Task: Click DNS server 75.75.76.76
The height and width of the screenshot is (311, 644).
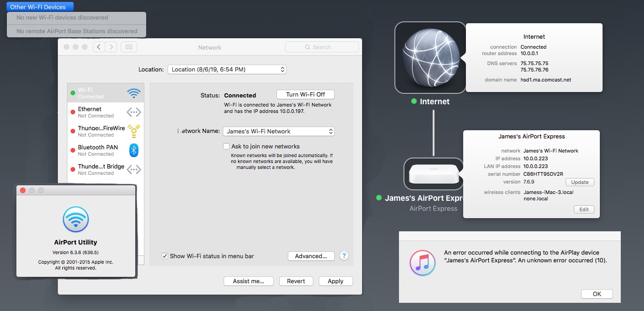Action: click(x=534, y=70)
